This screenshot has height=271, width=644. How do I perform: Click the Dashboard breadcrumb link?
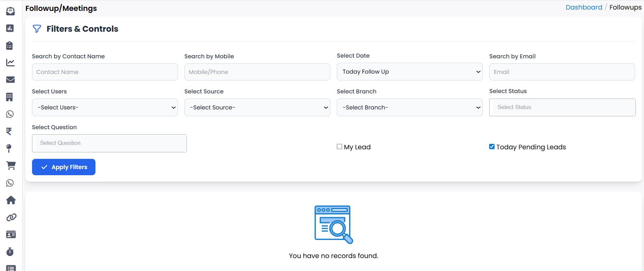(584, 7)
